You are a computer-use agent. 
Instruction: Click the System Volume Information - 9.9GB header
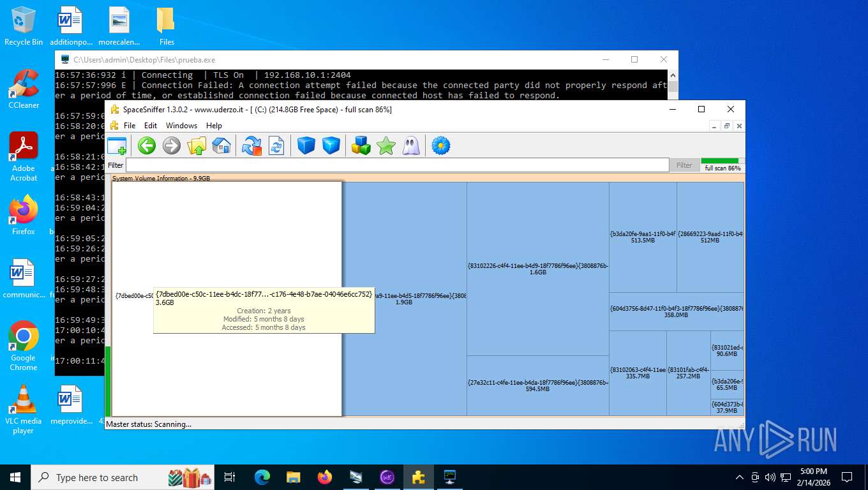pyautogui.click(x=161, y=179)
